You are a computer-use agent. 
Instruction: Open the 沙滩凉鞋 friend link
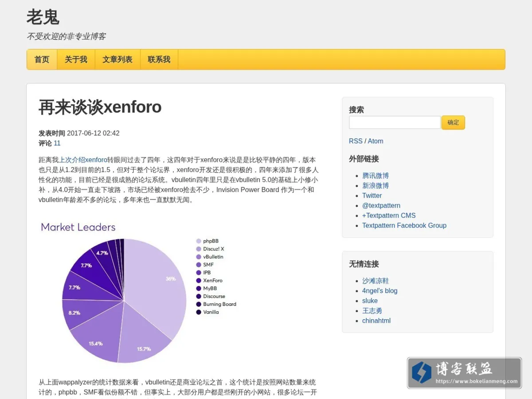point(376,281)
